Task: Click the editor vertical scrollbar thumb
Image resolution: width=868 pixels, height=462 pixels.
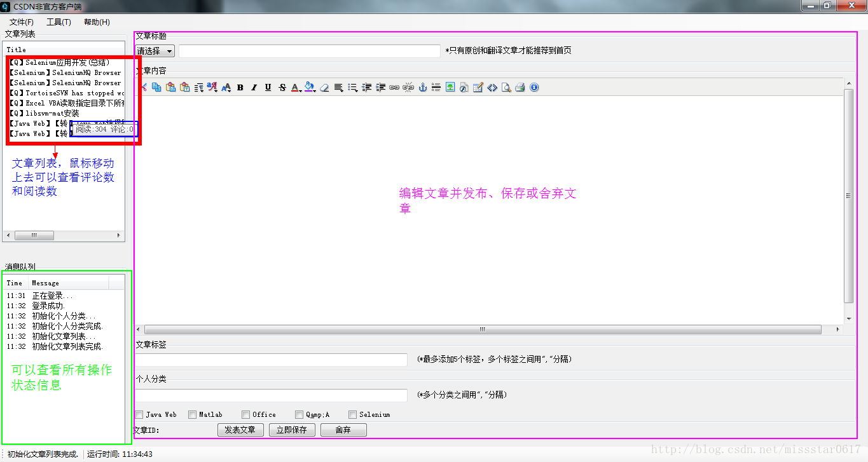Action: click(x=848, y=196)
